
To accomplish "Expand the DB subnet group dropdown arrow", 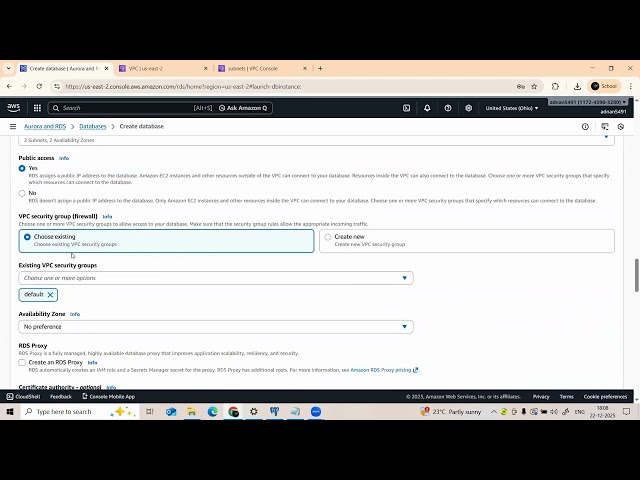I will [606, 138].
